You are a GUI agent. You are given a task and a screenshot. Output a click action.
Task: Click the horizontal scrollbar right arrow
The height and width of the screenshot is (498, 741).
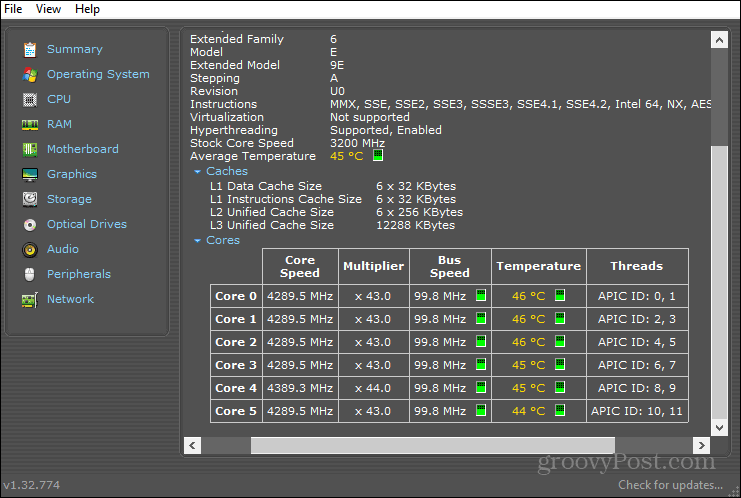[702, 445]
